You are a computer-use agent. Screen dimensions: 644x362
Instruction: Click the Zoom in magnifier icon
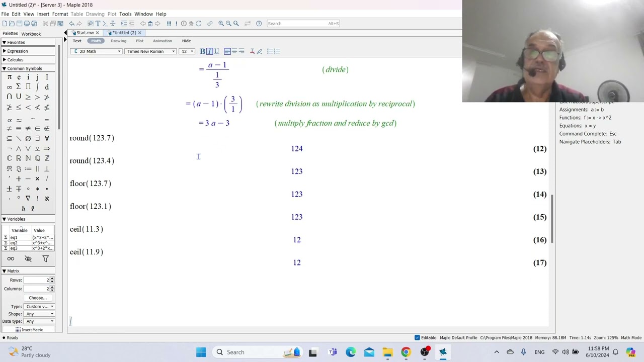(221, 23)
